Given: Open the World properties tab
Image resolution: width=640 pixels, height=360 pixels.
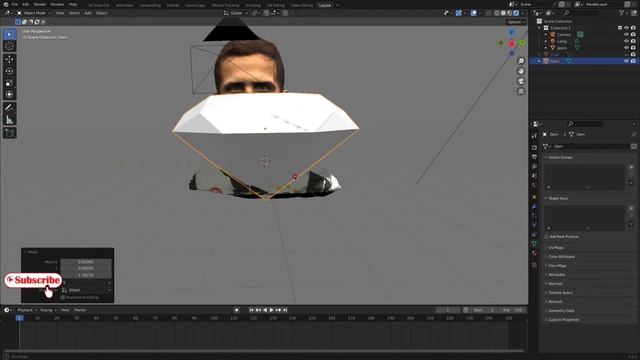Looking at the screenshot, I should tap(534, 185).
